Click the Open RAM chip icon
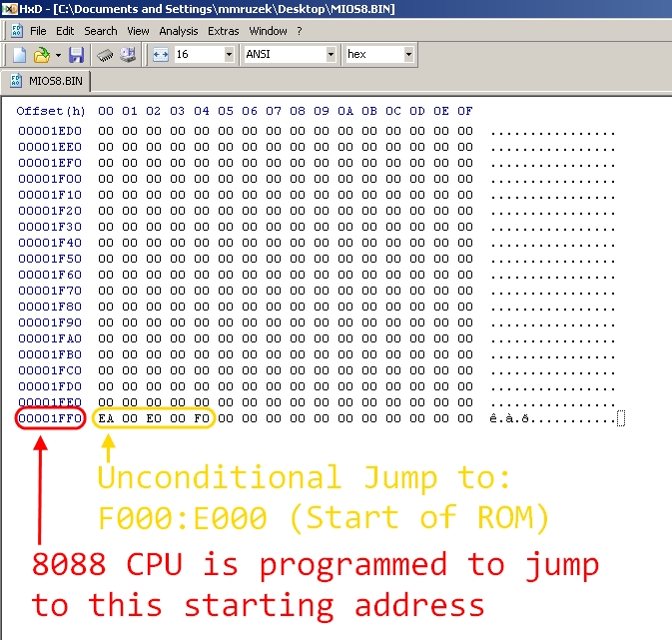Viewport: 672px width, 640px height. tap(104, 55)
